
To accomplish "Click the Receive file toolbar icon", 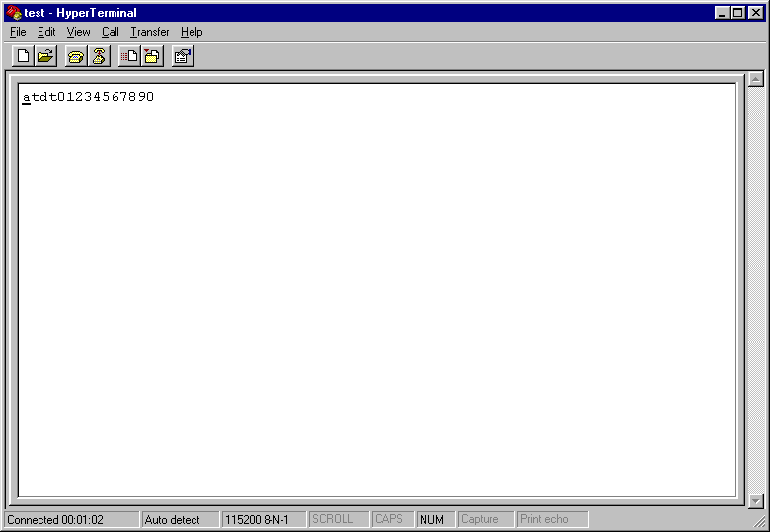I will pos(152,56).
